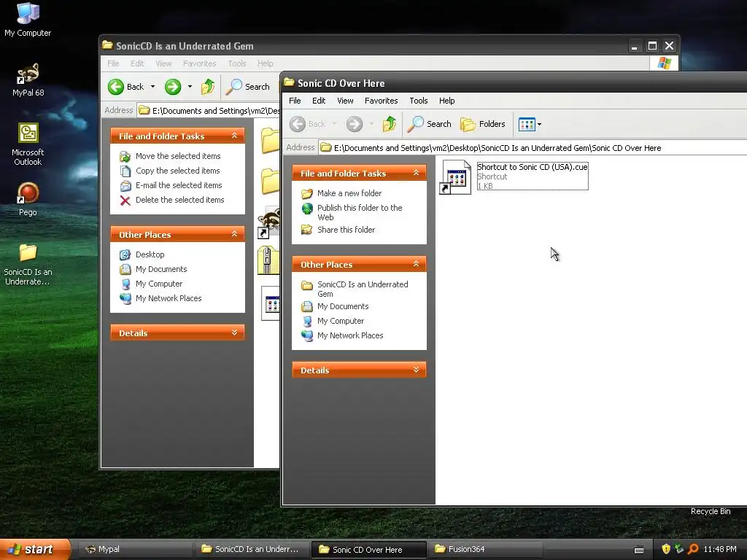Click the Up folder icon in Sonic CD Over Here toolbar

click(x=390, y=124)
